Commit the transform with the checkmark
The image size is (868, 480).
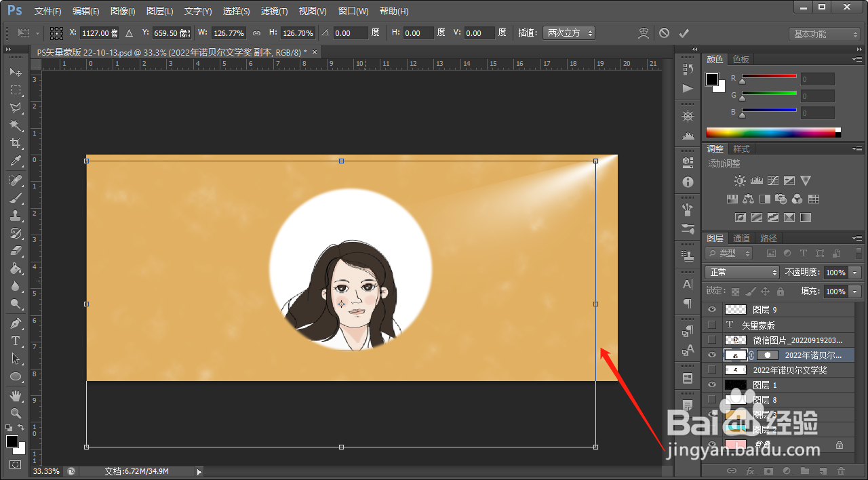tap(684, 33)
